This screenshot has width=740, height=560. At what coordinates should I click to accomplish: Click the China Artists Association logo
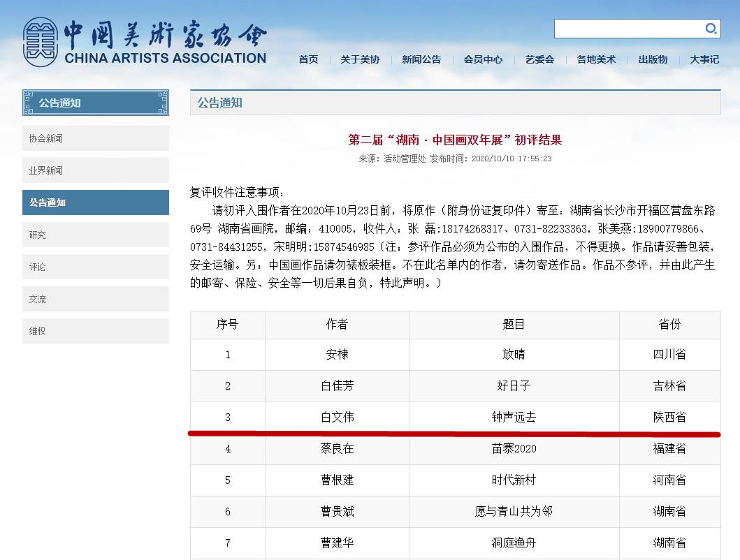coord(145,42)
